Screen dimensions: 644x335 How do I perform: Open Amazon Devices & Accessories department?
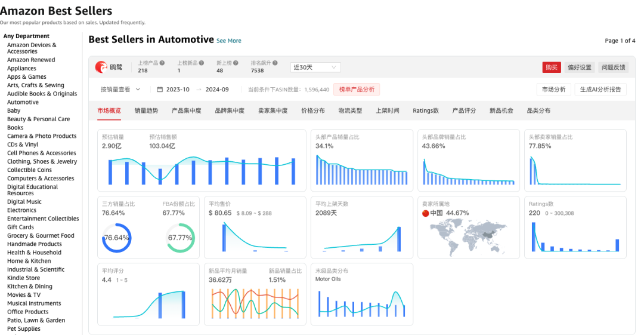click(32, 48)
